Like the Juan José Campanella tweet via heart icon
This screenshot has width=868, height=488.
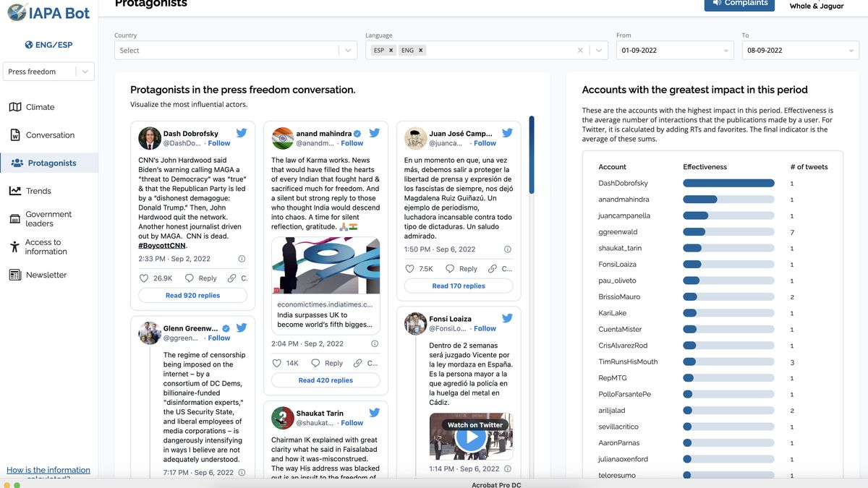410,269
